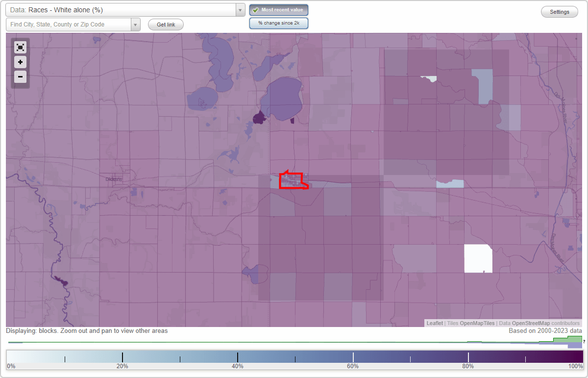Select the red-outlined area on the map
This screenshot has height=378, width=588.
point(293,181)
